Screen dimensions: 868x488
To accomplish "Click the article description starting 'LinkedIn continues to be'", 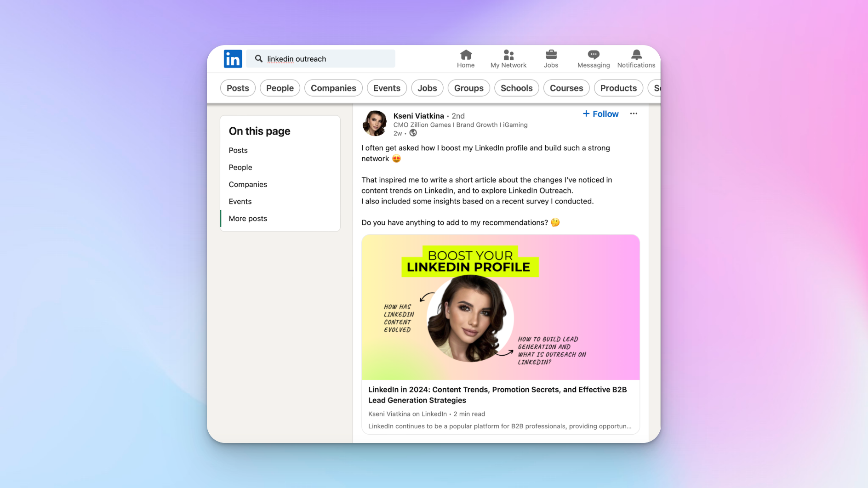I will click(500, 426).
